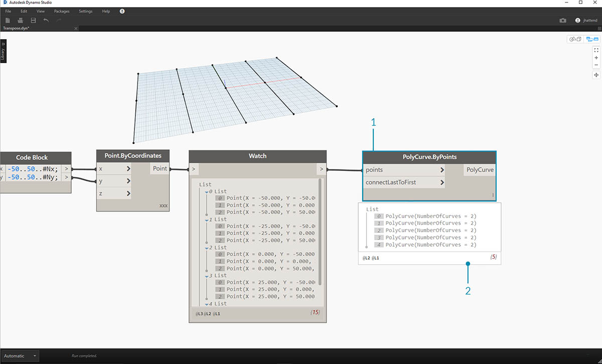Click the Undo arrow icon
Image resolution: width=602 pixels, height=364 pixels.
coord(46,20)
